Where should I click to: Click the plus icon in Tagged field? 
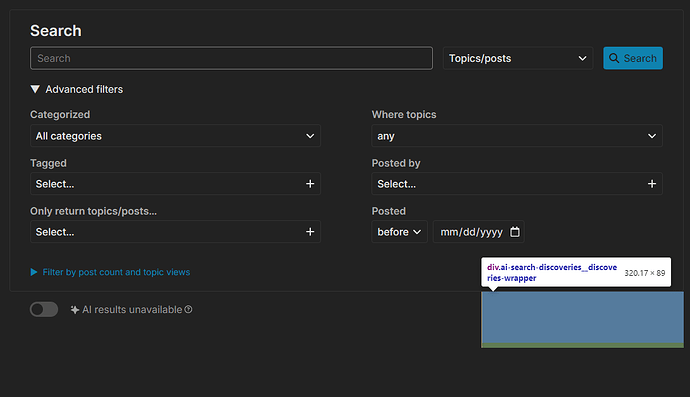310,184
